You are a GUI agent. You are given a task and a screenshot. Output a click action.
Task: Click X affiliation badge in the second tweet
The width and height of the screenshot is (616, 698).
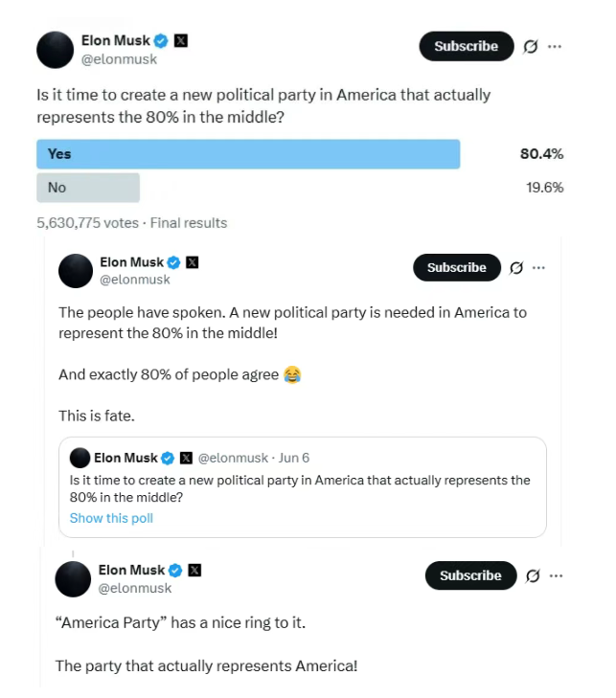(x=193, y=262)
